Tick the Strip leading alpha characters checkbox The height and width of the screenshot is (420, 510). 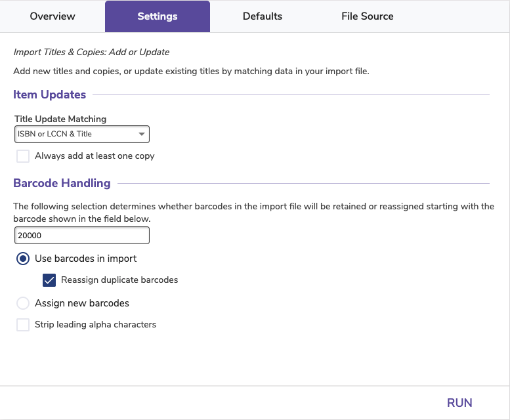pos(23,325)
